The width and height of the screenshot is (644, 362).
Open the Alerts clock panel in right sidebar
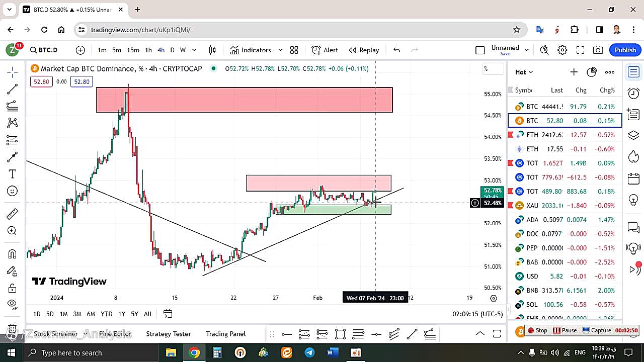coord(633,94)
